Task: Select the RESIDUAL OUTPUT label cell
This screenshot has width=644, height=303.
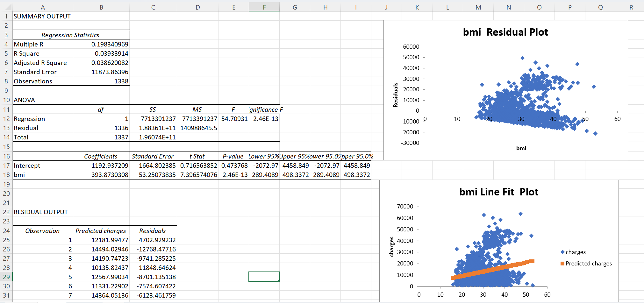Action: pos(40,212)
